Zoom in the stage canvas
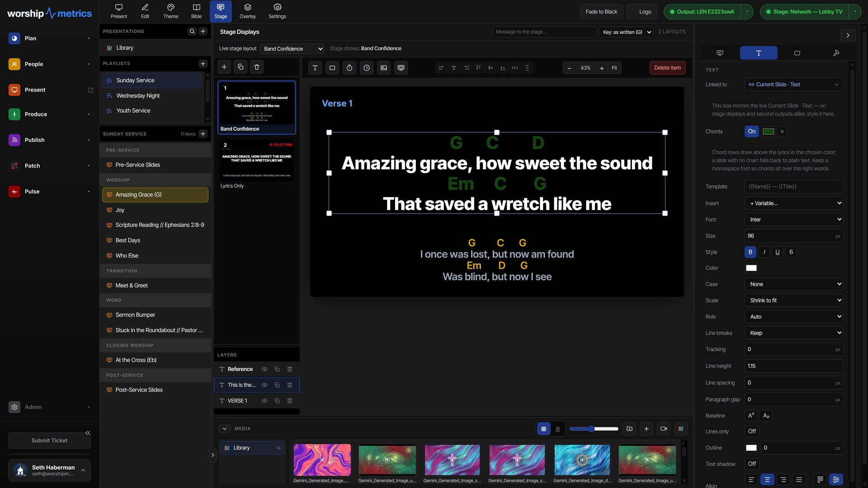Screen dimensions: 868x488 (x=602, y=68)
